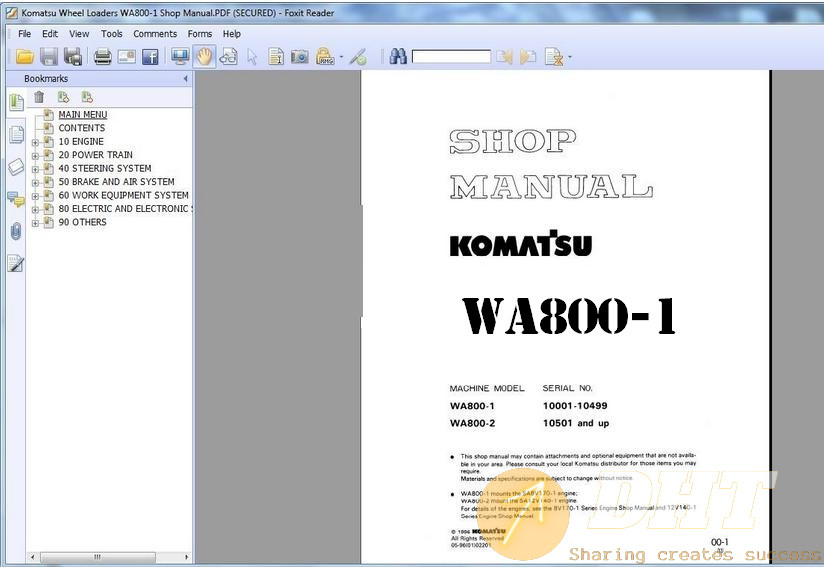Open the File menu
This screenshot has width=824, height=567.
coord(24,34)
